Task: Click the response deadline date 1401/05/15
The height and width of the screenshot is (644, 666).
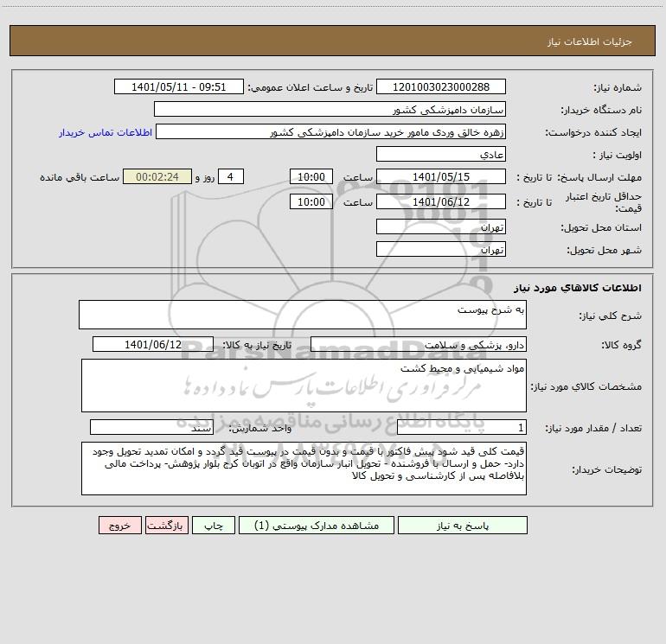Action: (441, 177)
